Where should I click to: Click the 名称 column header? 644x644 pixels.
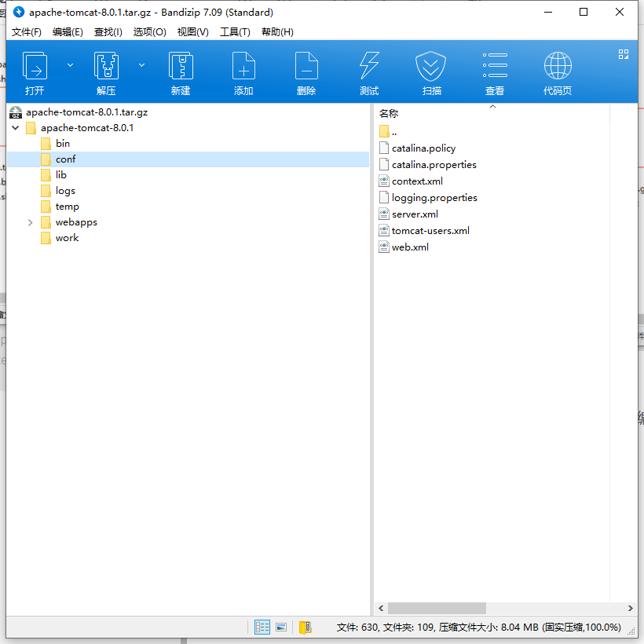(492, 114)
